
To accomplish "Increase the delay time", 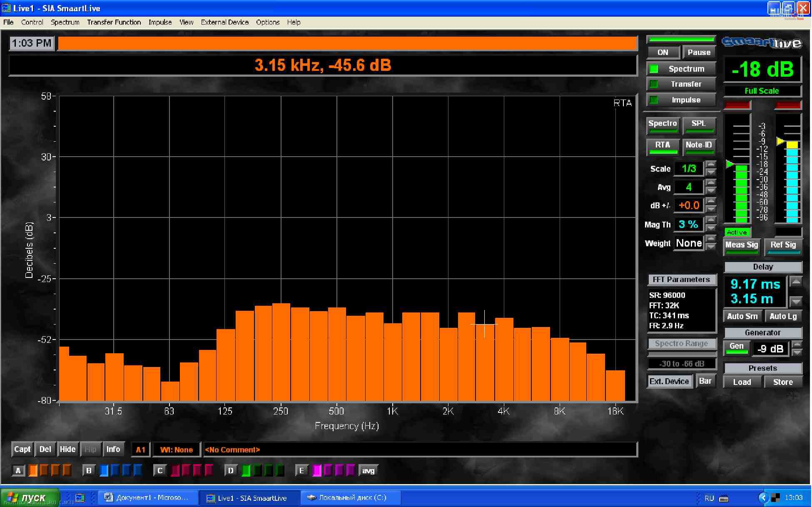I will (796, 282).
